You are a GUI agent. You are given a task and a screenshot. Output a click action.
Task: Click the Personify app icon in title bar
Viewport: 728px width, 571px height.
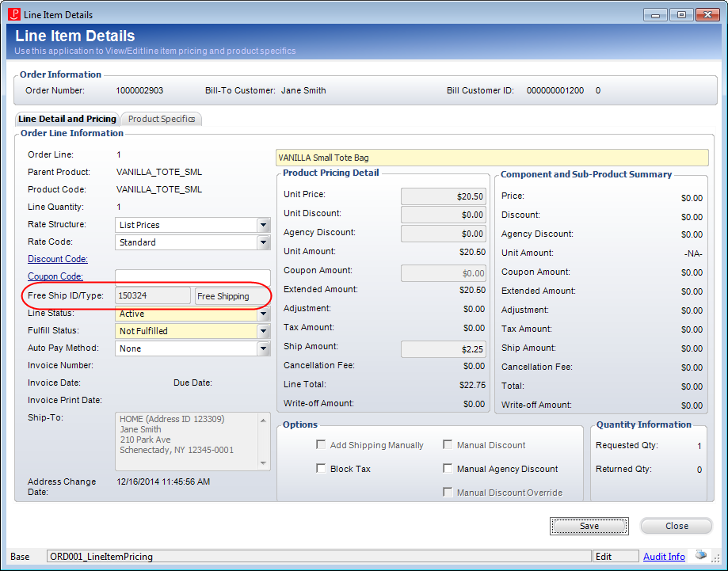[x=14, y=14]
